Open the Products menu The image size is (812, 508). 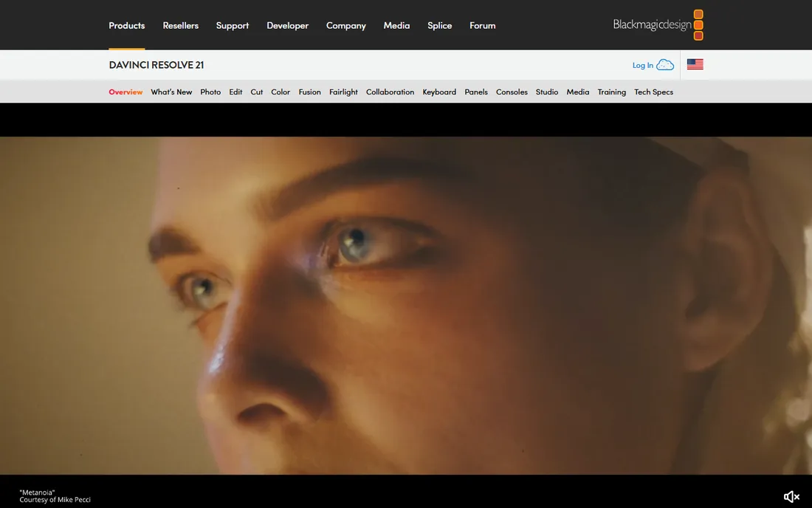[127, 25]
